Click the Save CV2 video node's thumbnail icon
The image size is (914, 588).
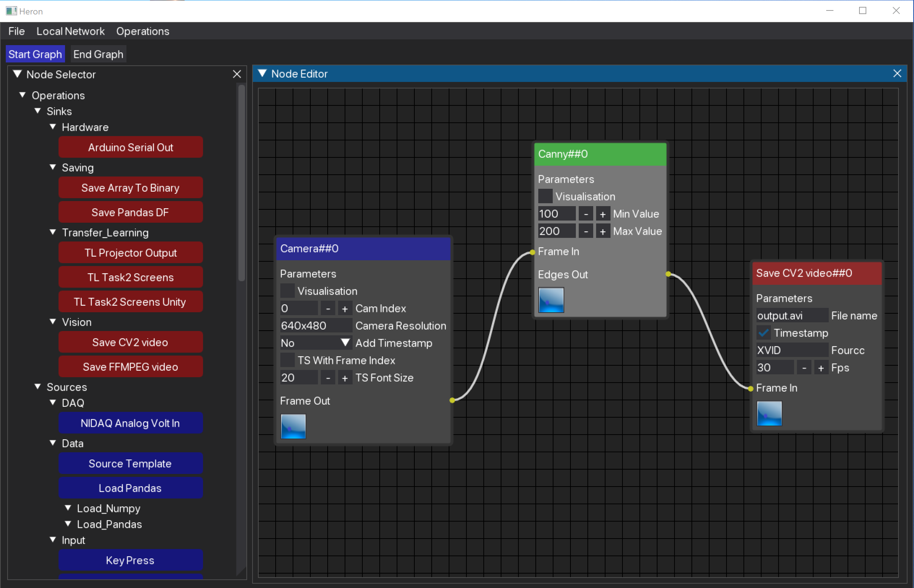click(x=769, y=413)
